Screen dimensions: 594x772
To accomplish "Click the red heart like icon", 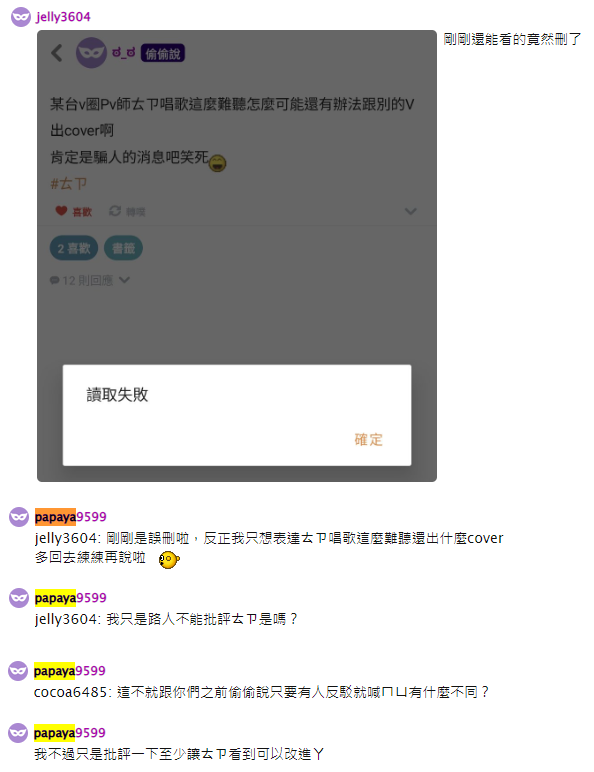I will [61, 211].
